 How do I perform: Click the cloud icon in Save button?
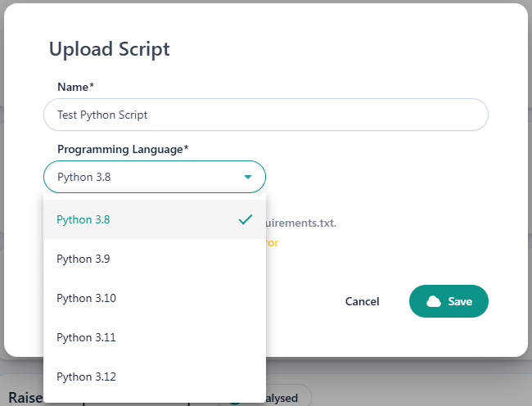[434, 301]
